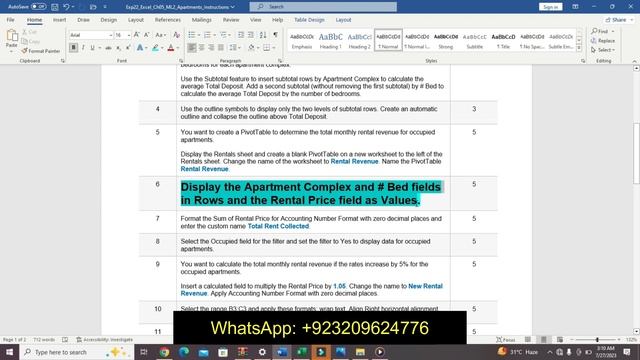640x360 pixels.
Task: Apply the Heading 2 style
Action: coord(359,40)
